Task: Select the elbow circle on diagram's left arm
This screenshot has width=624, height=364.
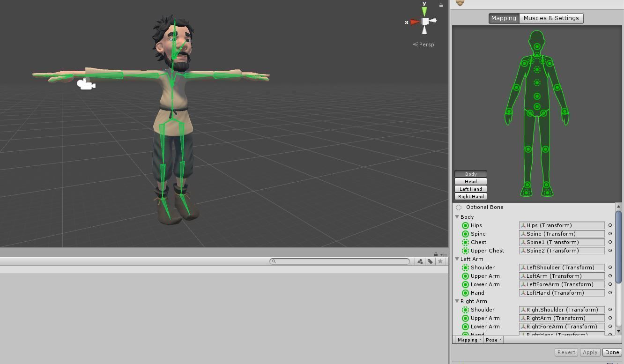Action: click(x=517, y=87)
